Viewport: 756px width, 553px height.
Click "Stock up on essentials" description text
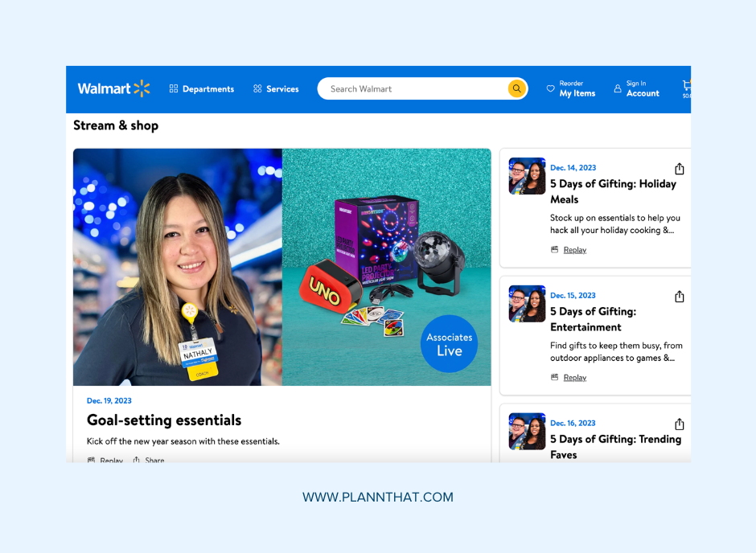coord(615,224)
